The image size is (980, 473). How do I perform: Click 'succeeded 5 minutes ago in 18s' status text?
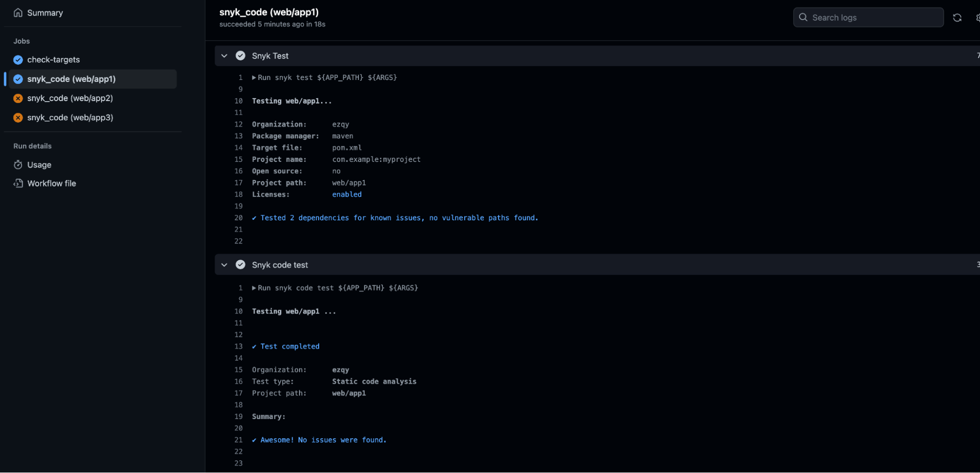(x=272, y=24)
